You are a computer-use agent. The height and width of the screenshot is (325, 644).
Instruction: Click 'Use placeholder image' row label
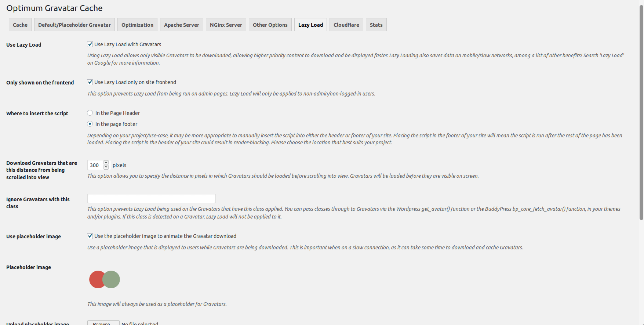[33, 236]
